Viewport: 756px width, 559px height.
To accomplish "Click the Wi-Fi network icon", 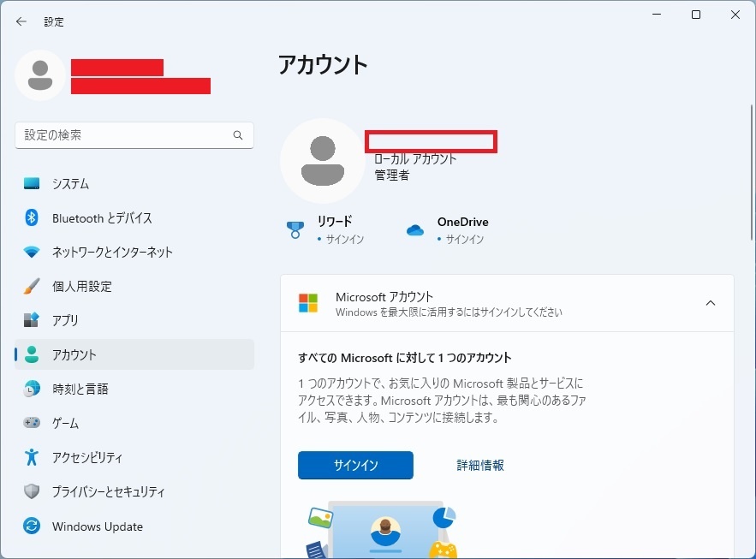I will click(32, 252).
